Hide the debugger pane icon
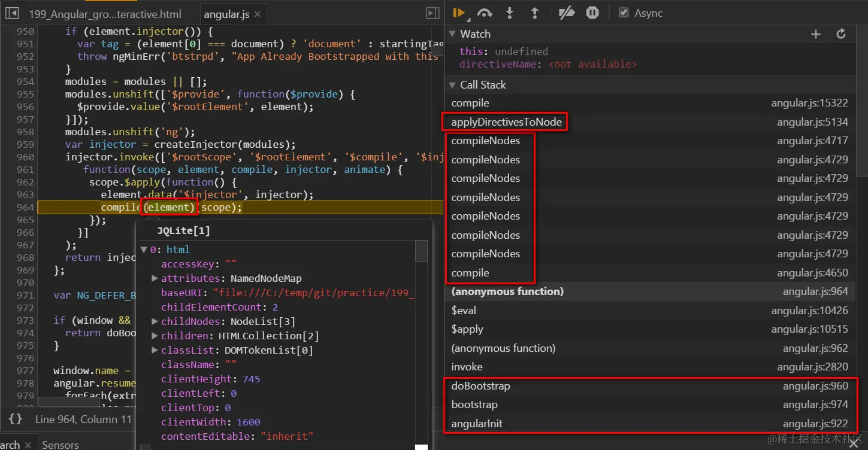Viewport: 868px width, 450px height. (432, 13)
